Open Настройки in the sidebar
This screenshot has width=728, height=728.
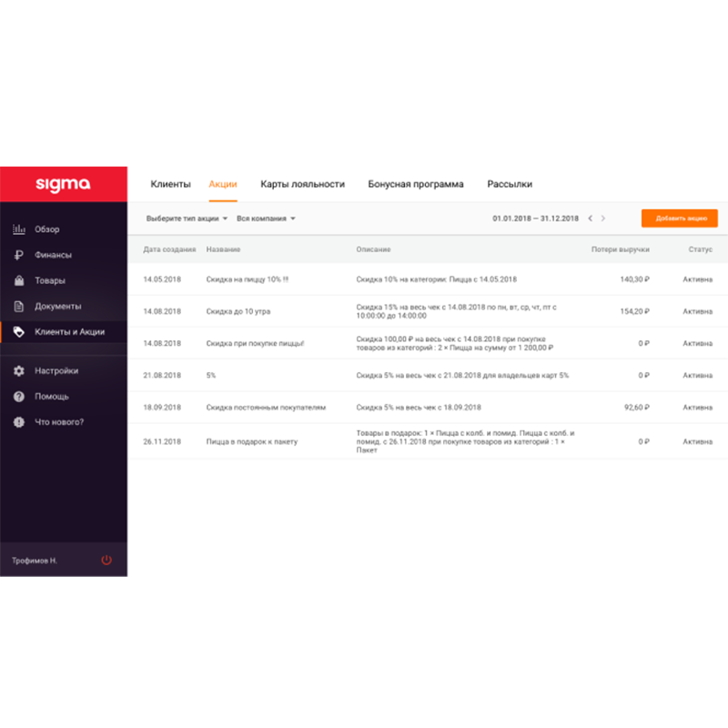pos(64,370)
